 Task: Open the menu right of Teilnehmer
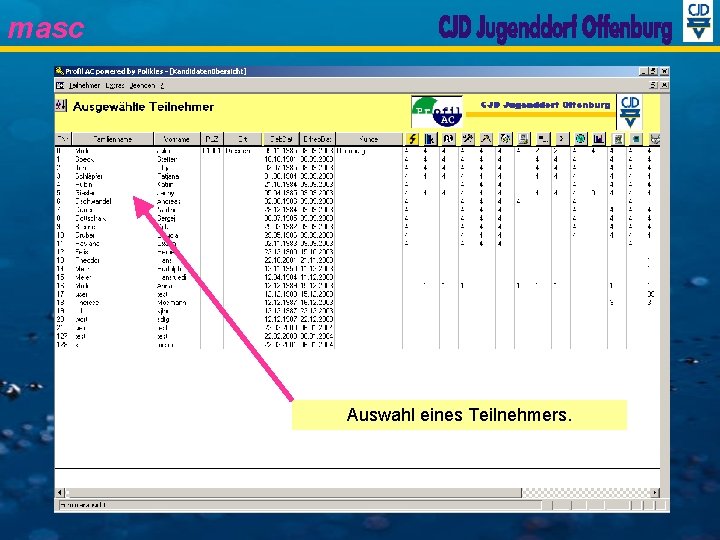[x=115, y=85]
